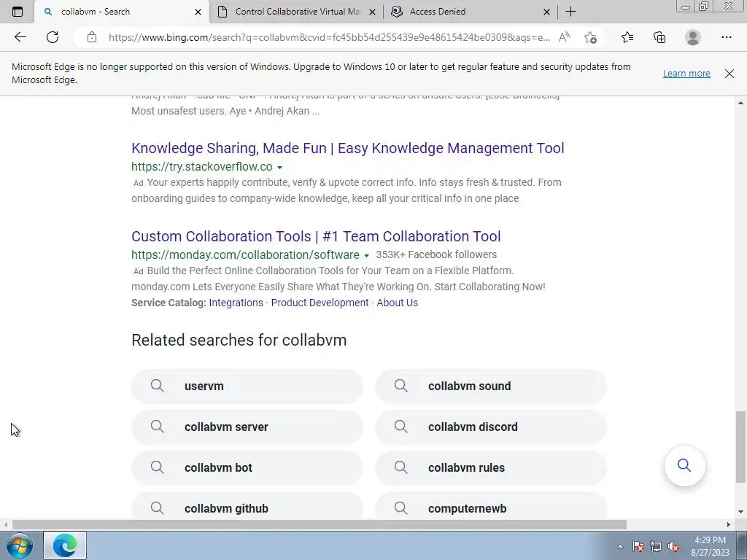Open the Integrations service link
The image size is (747, 560).
tap(236, 303)
